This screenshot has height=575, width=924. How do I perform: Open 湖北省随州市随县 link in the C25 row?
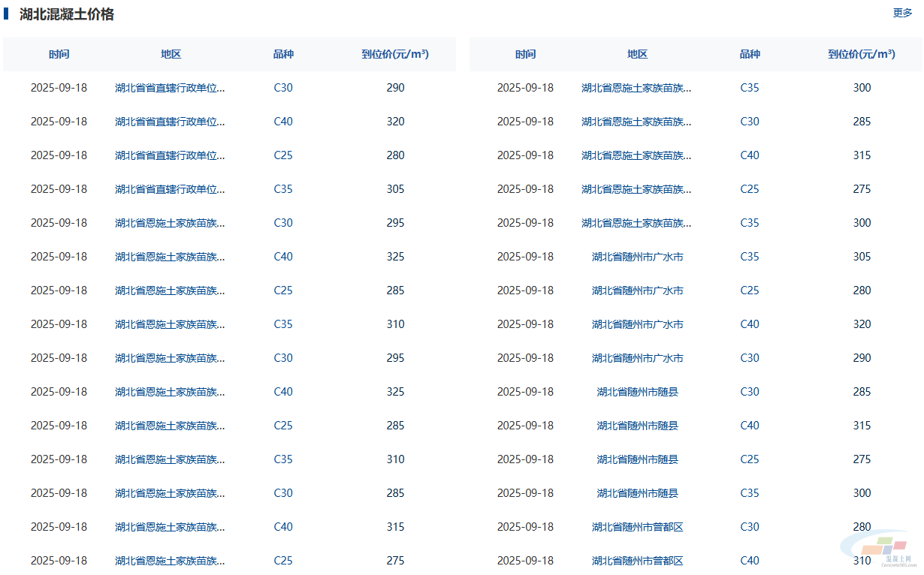click(x=637, y=459)
